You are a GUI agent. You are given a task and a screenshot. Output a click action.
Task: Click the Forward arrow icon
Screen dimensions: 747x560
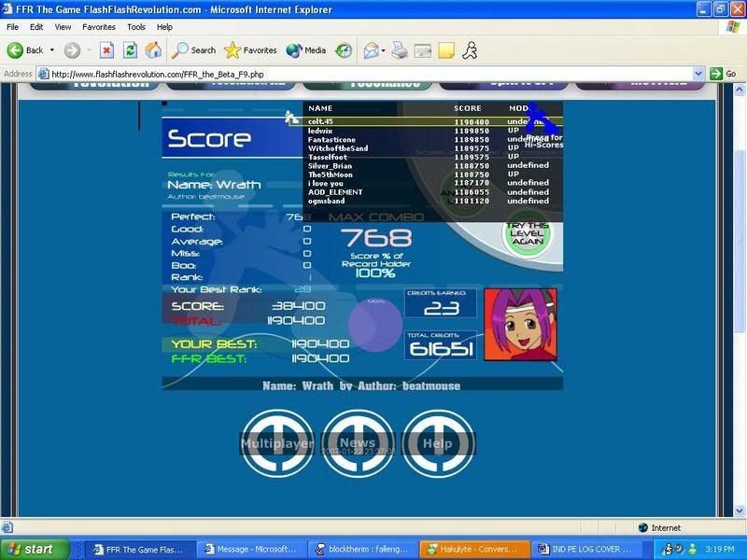[x=73, y=50]
